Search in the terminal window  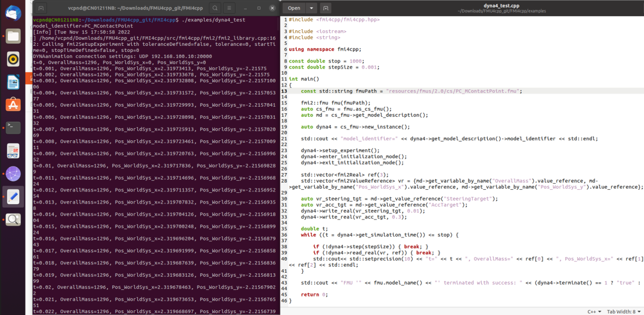pyautogui.click(x=215, y=7)
